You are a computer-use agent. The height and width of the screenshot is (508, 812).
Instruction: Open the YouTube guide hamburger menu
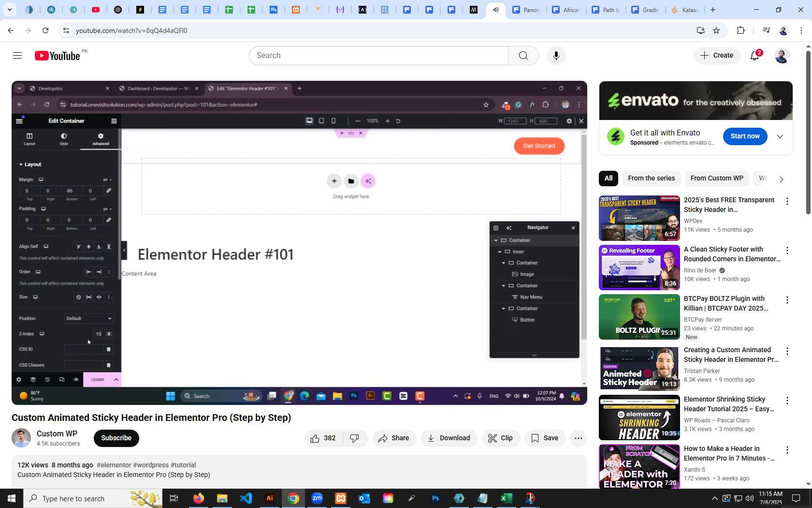pyautogui.click(x=17, y=56)
